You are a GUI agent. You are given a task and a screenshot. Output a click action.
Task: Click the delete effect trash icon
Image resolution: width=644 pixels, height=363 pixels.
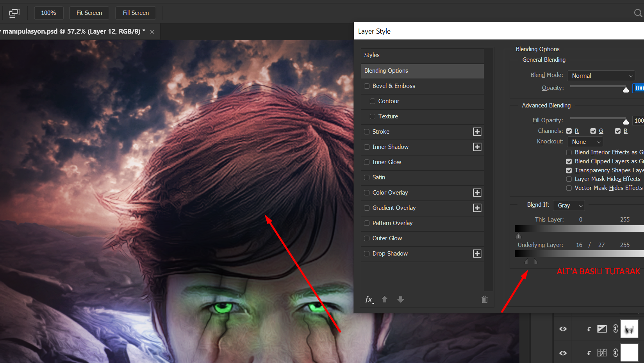pos(485,299)
